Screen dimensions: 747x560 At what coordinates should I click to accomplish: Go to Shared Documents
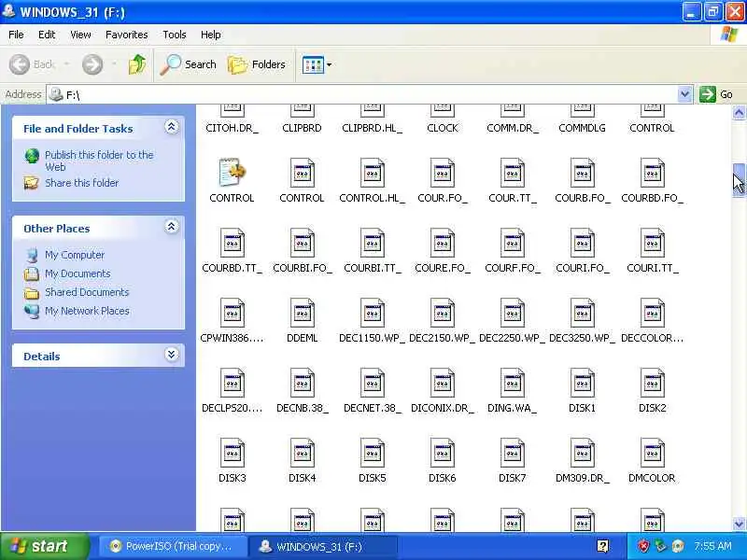tap(87, 292)
